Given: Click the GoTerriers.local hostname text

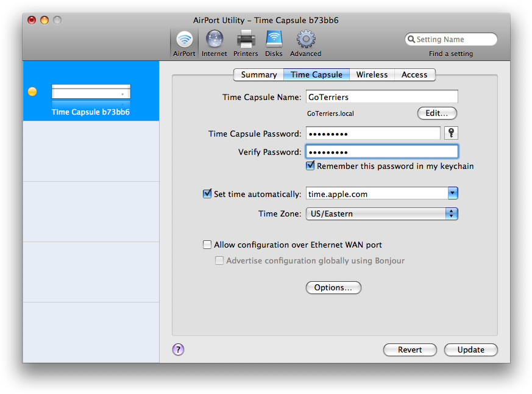Looking at the screenshot, I should pyautogui.click(x=330, y=113).
